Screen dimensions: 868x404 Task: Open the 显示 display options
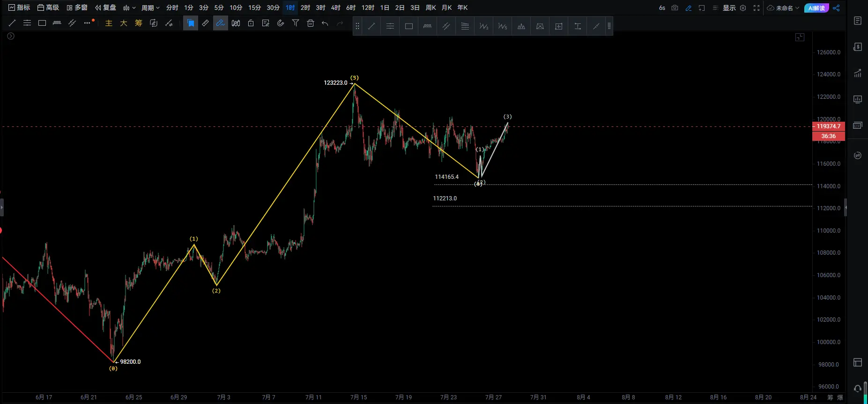point(729,8)
